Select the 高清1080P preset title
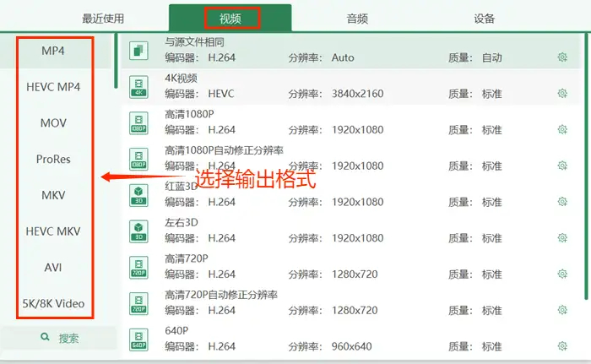This screenshot has width=591, height=364. [x=189, y=114]
